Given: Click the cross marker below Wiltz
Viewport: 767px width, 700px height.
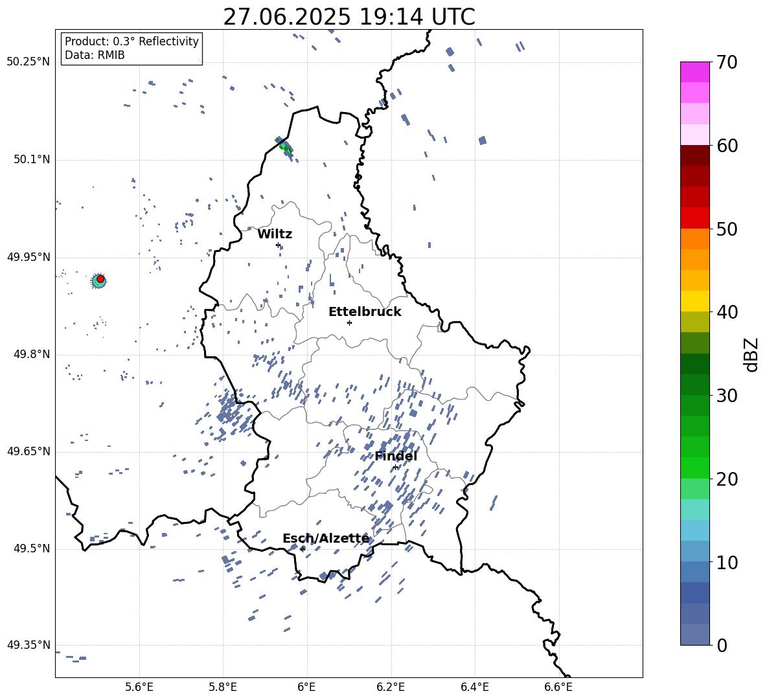Looking at the screenshot, I should pos(278,245).
